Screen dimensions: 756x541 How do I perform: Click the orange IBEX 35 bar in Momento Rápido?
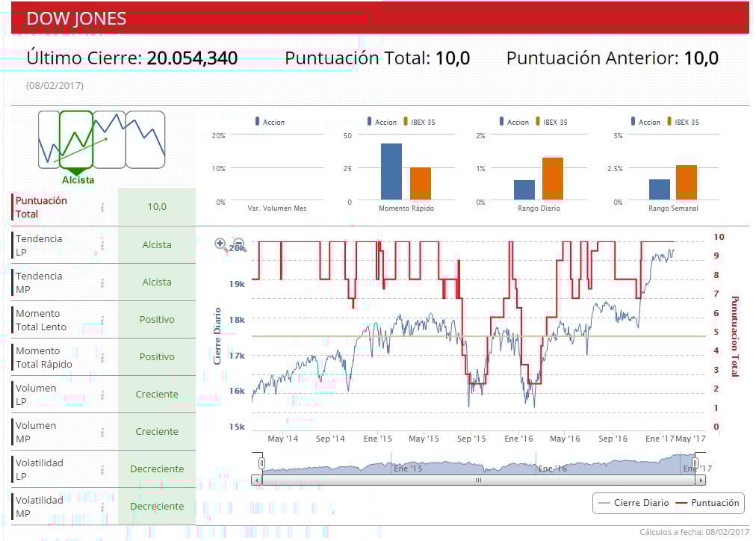[421, 184]
